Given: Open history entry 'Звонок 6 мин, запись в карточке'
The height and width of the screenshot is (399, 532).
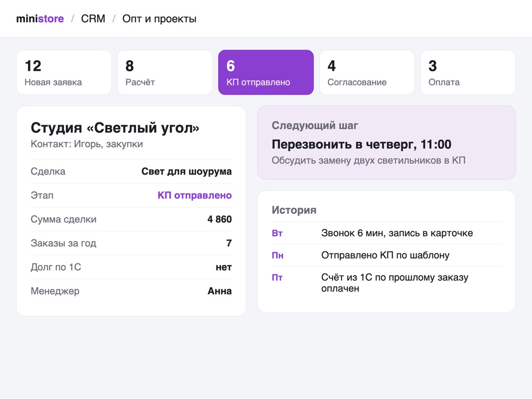Looking at the screenshot, I should [x=397, y=233].
